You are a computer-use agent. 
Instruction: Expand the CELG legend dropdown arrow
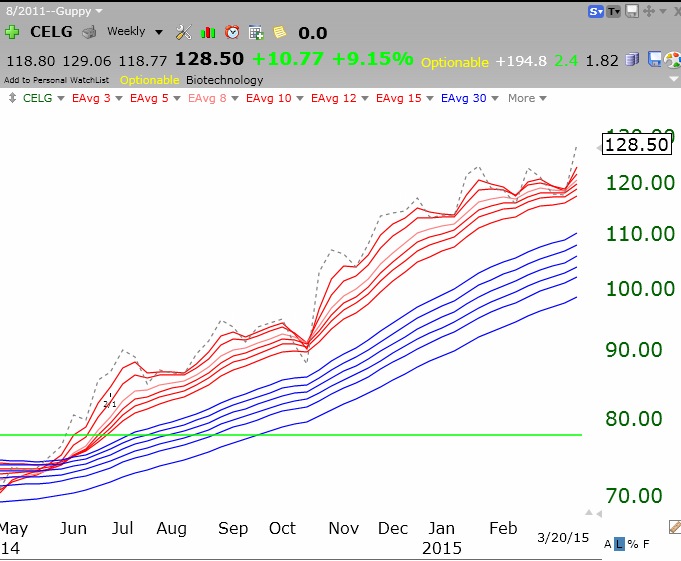pyautogui.click(x=61, y=99)
